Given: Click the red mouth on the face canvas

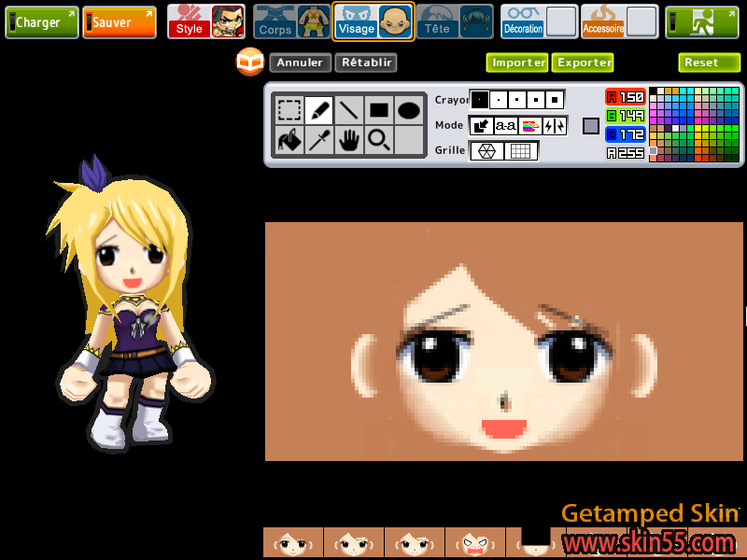Looking at the screenshot, I should [504, 428].
